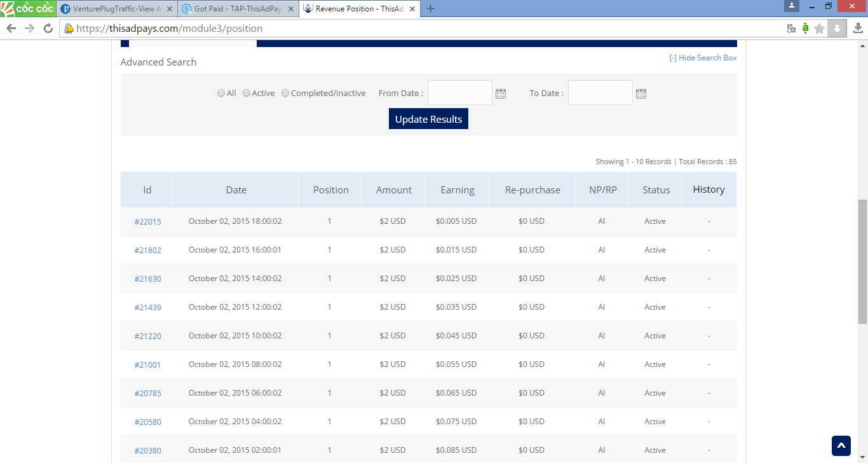The width and height of the screenshot is (868, 463).
Task: Select the Completed/Inactive radio button
Action: (285, 93)
